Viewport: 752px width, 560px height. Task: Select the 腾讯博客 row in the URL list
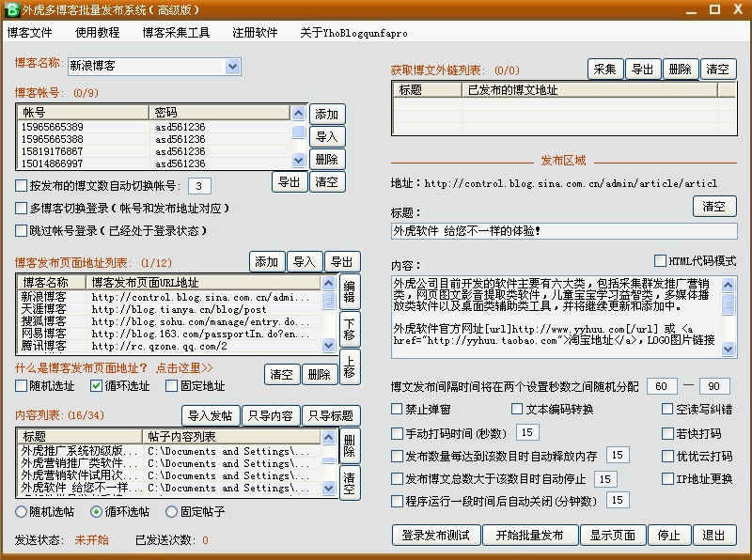(x=170, y=346)
